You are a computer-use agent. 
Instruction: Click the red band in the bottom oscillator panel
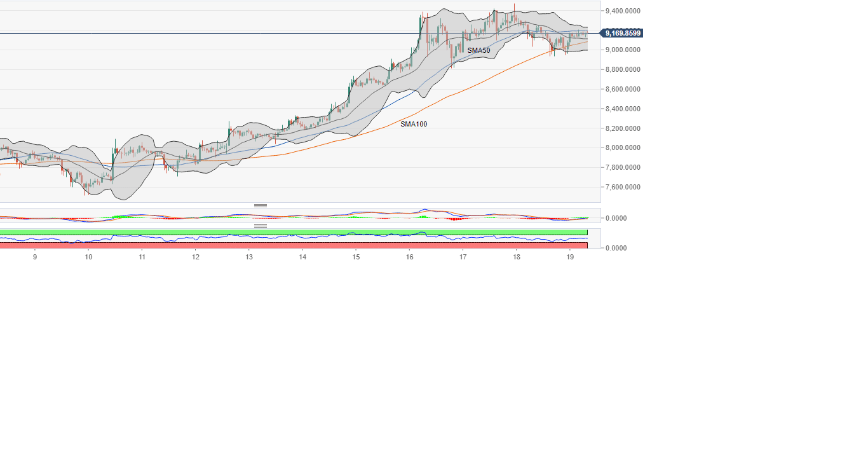coord(292,245)
